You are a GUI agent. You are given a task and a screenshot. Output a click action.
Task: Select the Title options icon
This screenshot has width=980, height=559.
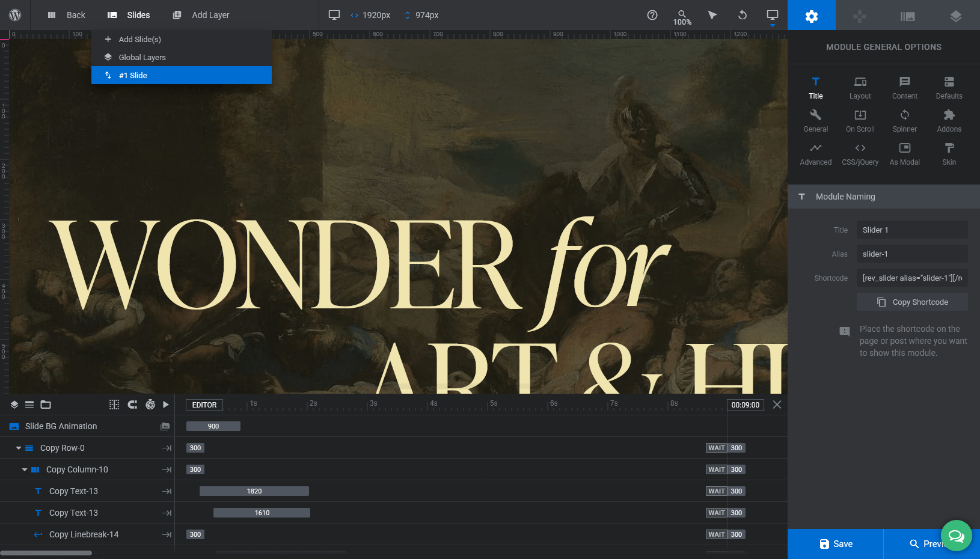click(x=816, y=88)
